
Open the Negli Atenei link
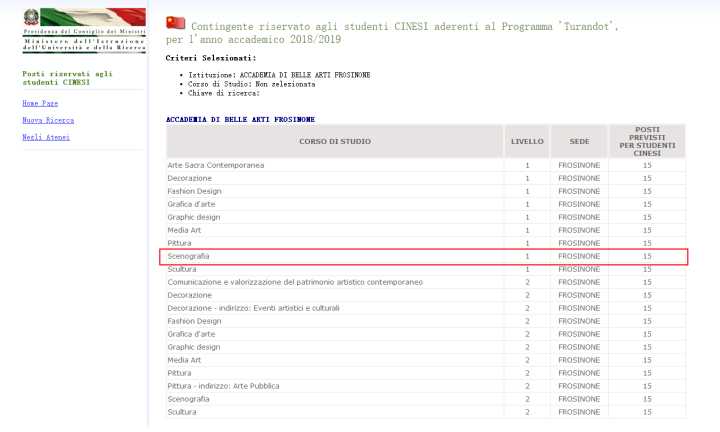click(x=46, y=137)
